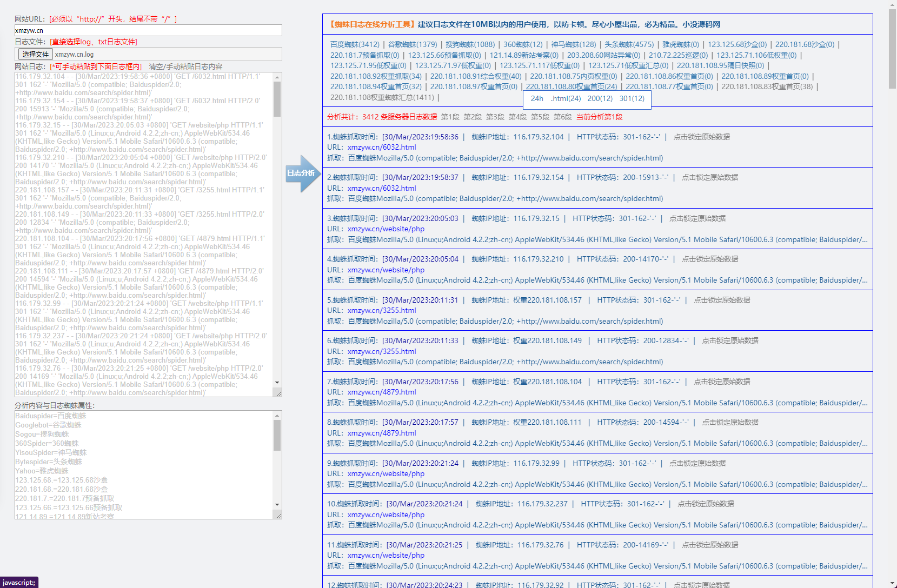The width and height of the screenshot is (897, 588).
Task: Switch to 第3段 segment
Action: 495,117
